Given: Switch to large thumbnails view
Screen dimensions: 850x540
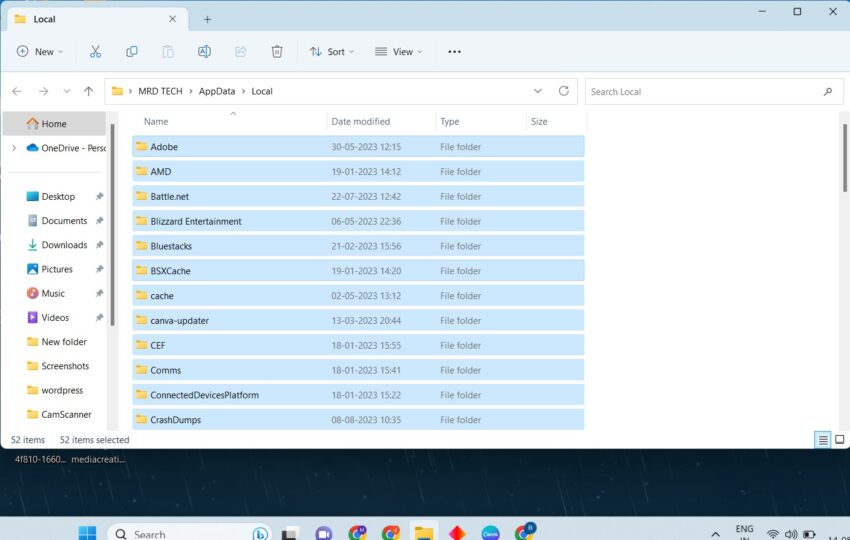Looking at the screenshot, I should coord(839,440).
